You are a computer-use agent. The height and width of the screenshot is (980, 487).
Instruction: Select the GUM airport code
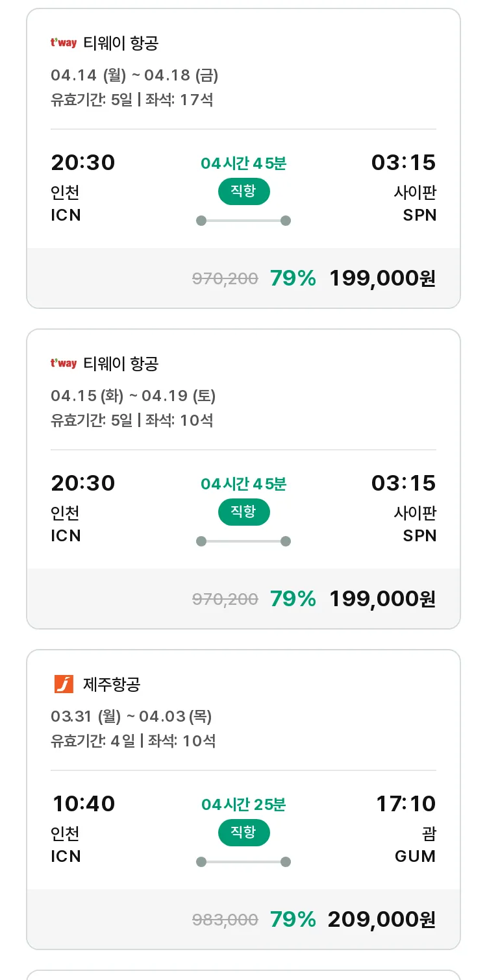coord(415,856)
